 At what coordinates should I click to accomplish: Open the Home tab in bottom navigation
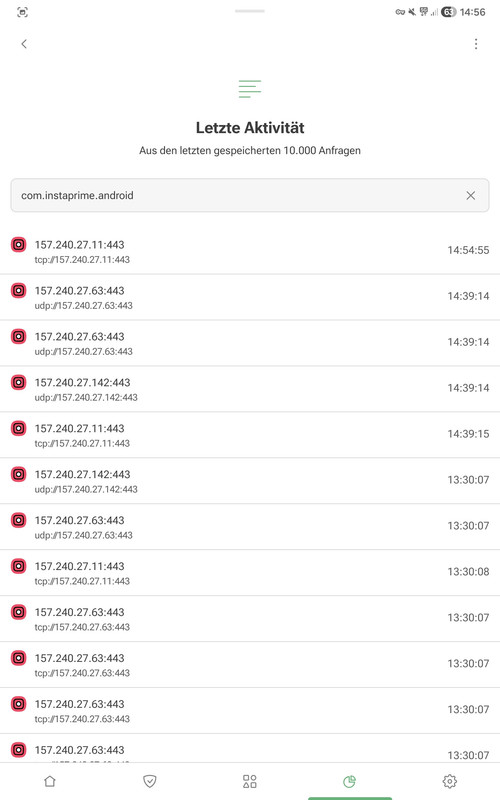tap(49, 781)
